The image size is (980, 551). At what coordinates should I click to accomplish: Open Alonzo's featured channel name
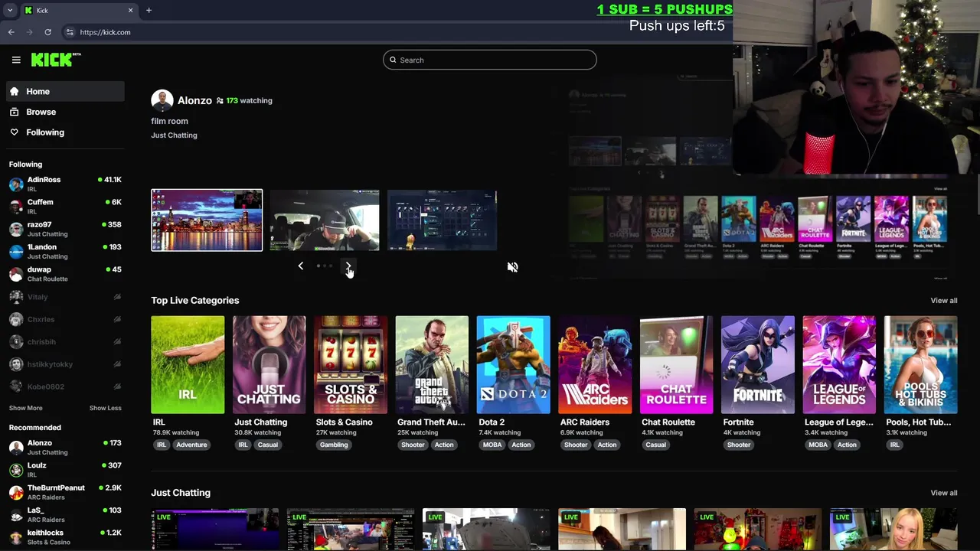(194, 100)
